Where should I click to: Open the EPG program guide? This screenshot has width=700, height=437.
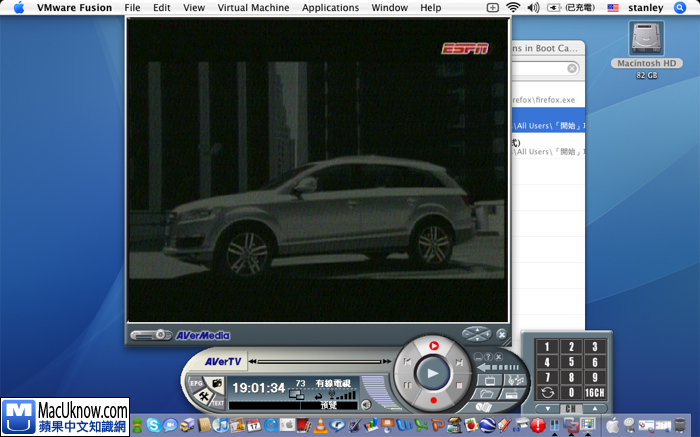[x=196, y=382]
